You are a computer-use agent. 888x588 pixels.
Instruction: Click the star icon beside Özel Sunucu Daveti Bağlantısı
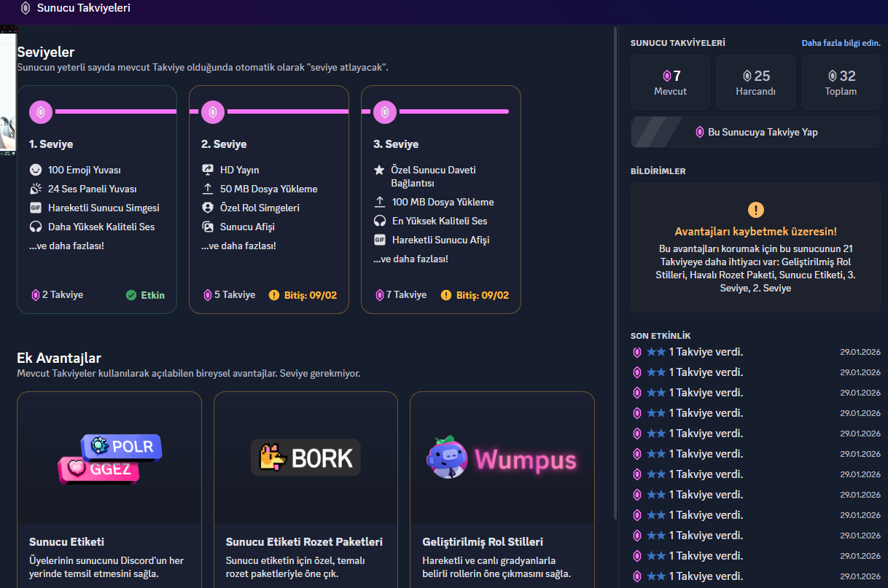[379, 170]
